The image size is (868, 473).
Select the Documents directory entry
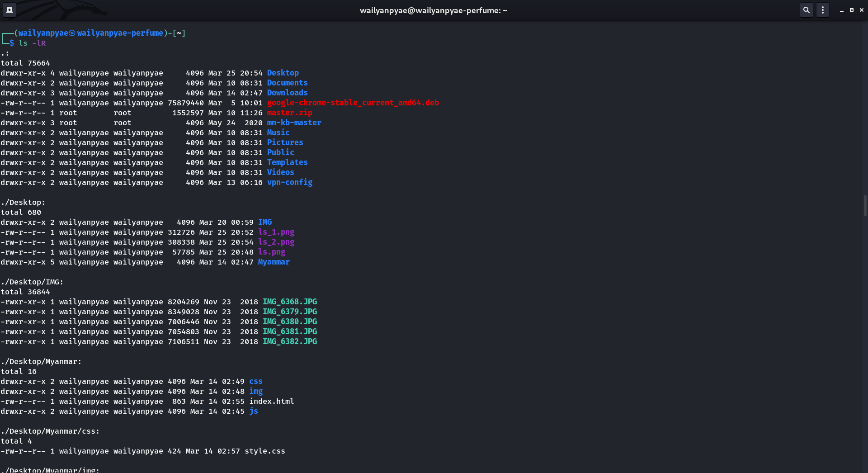pos(287,83)
